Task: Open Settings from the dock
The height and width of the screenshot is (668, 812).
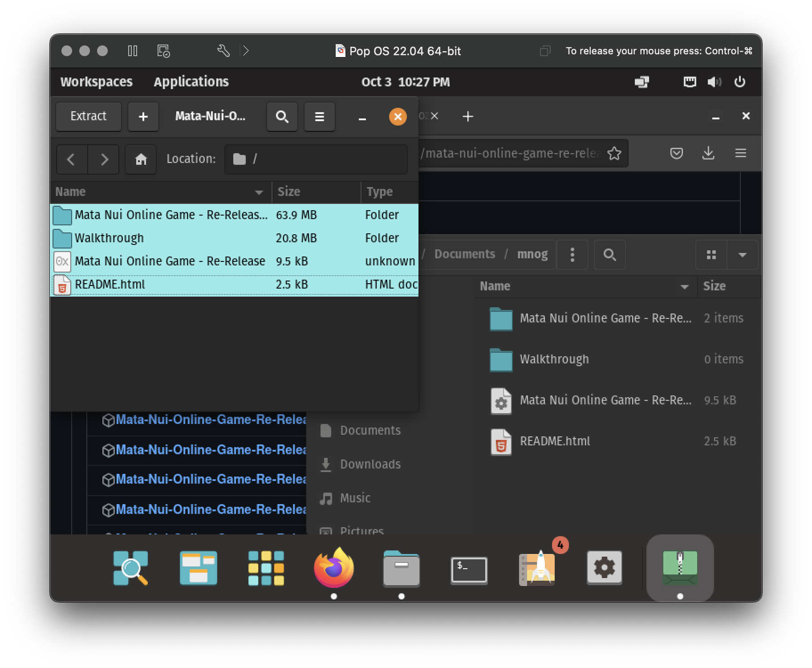Action: point(604,568)
